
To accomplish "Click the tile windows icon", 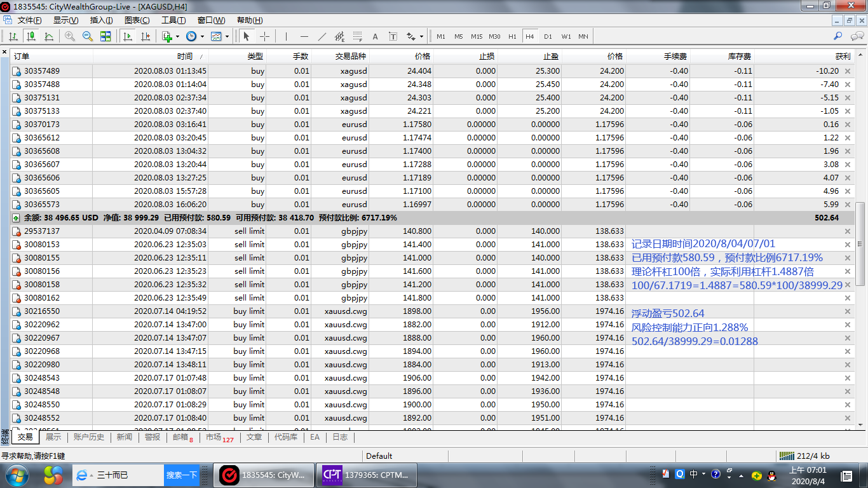I will point(105,36).
